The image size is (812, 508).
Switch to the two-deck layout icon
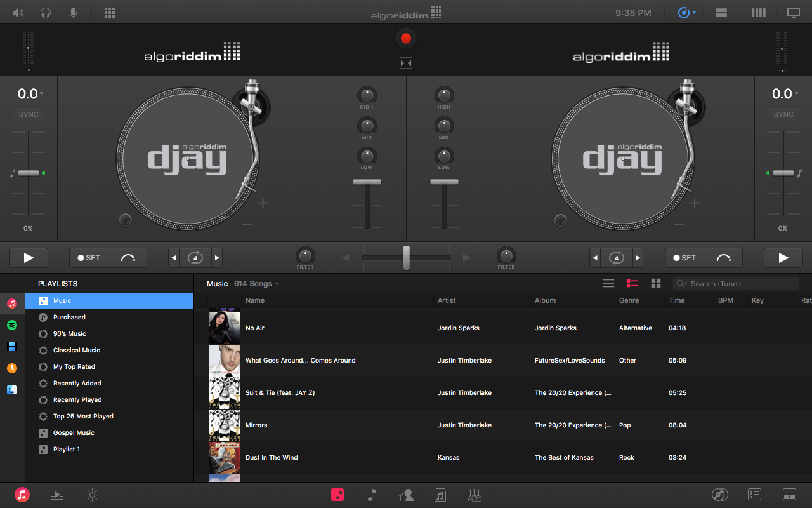click(x=721, y=12)
